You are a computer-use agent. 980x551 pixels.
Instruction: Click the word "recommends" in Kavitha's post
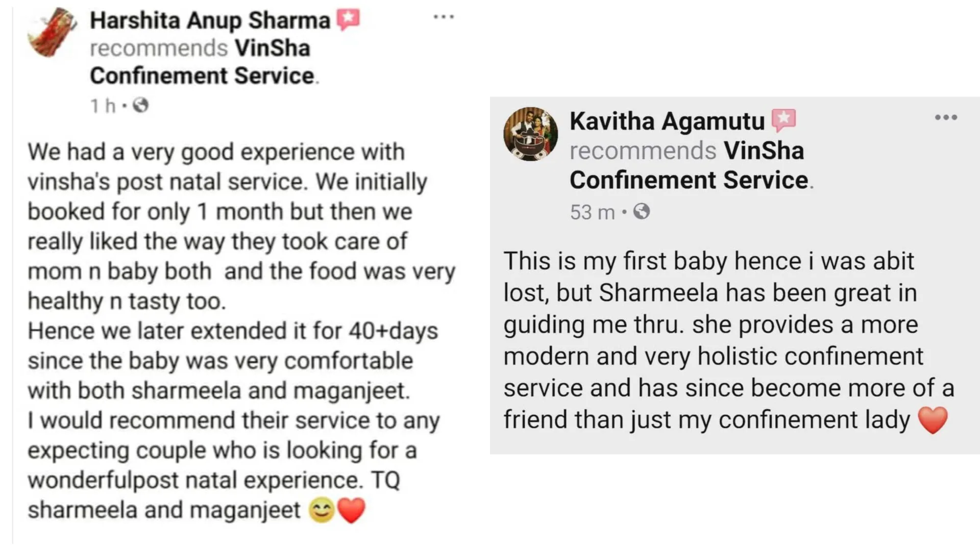pyautogui.click(x=643, y=151)
